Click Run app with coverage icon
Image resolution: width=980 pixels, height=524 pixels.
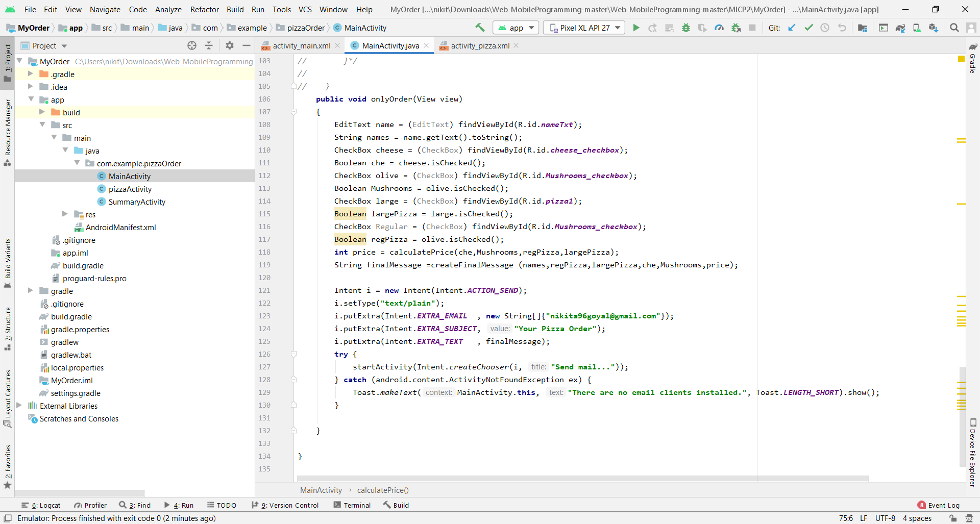pyautogui.click(x=702, y=28)
